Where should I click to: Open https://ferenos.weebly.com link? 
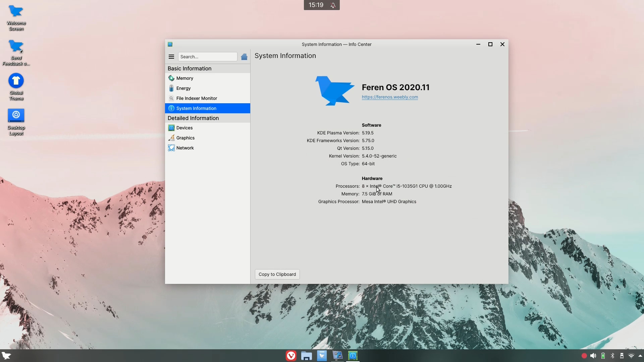389,97
